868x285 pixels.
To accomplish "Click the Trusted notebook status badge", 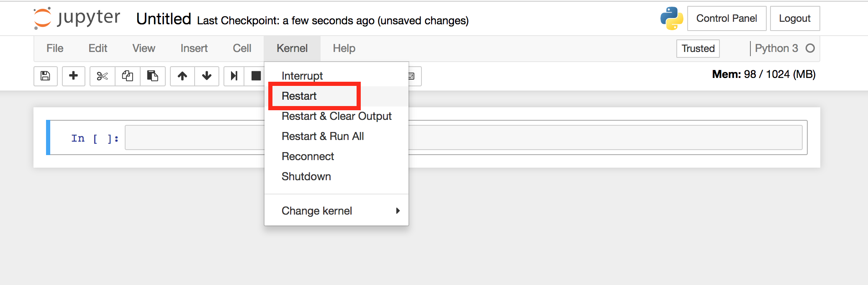I will coord(698,48).
